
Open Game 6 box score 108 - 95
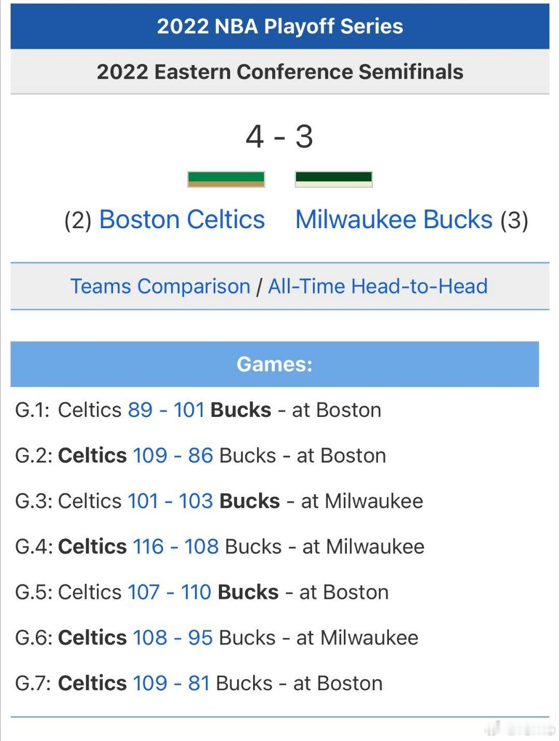[173, 638]
